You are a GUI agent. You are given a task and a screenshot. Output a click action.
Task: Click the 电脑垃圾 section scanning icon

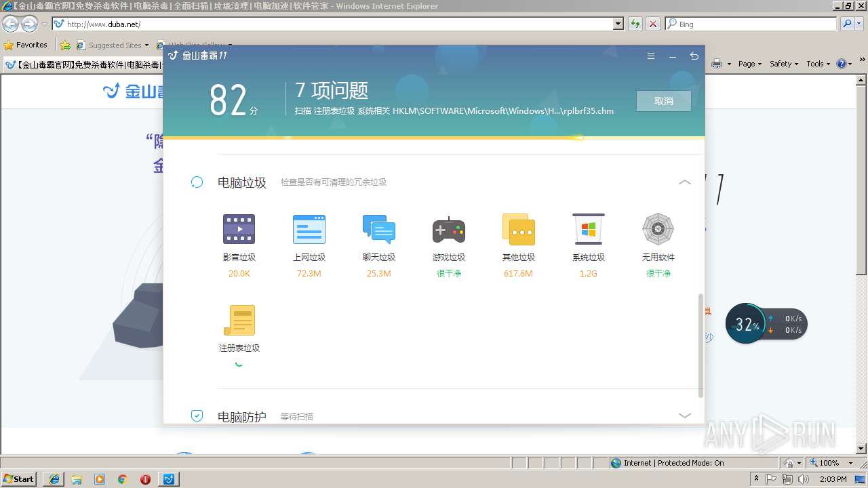[x=197, y=182]
